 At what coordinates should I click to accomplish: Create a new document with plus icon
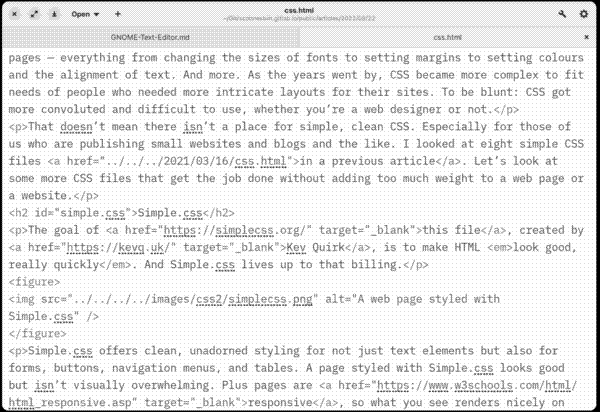tap(118, 14)
